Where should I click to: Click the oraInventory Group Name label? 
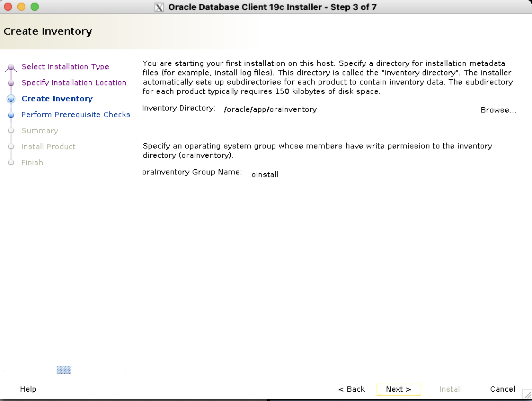click(x=192, y=172)
